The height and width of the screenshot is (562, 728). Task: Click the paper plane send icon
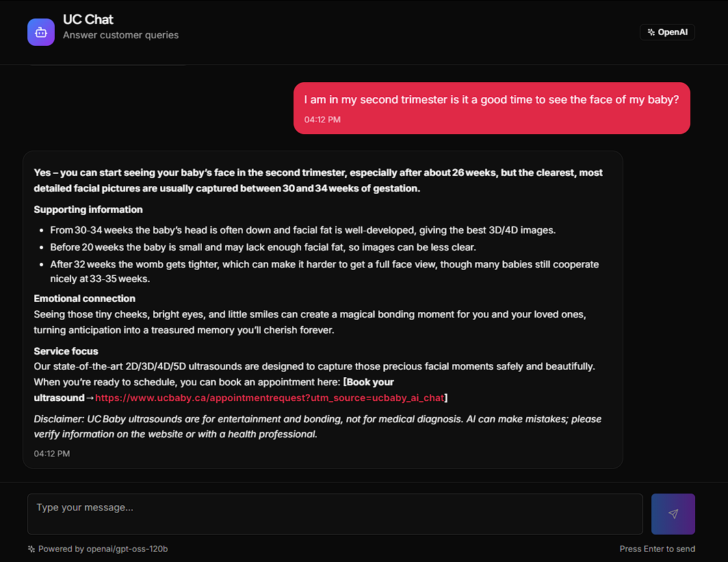[x=673, y=513]
